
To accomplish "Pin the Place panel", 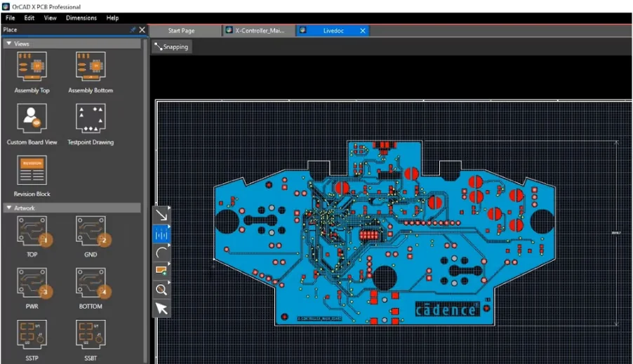I will click(133, 30).
